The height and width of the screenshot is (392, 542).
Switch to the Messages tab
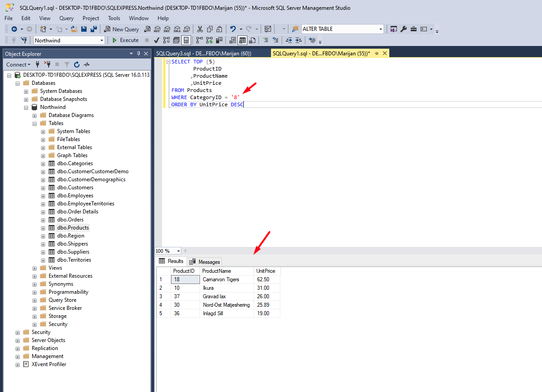click(205, 262)
